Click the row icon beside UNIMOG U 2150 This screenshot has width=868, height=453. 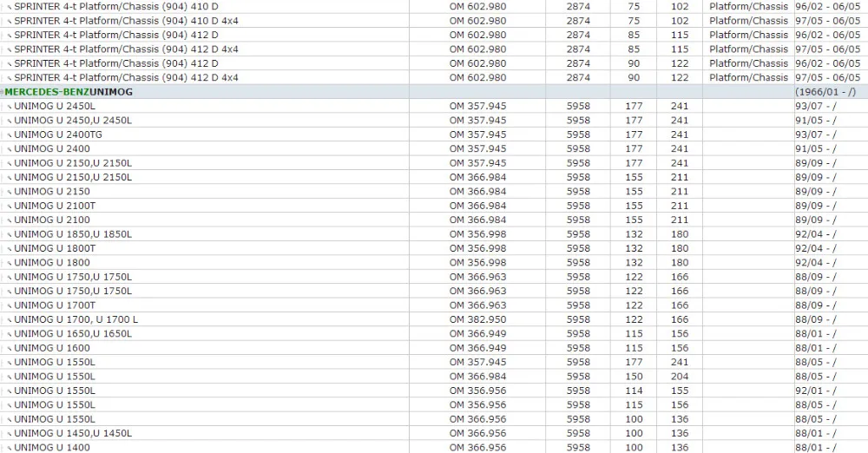pos(10,192)
